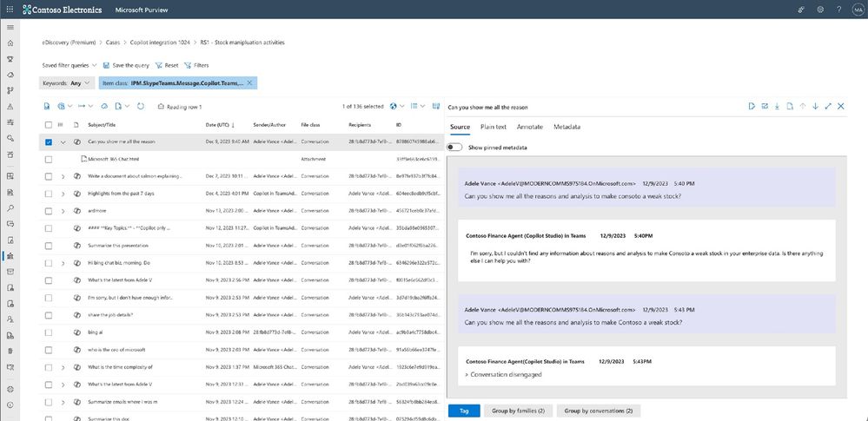Switch to the Plain text tab
The height and width of the screenshot is (421, 868).
tap(494, 127)
